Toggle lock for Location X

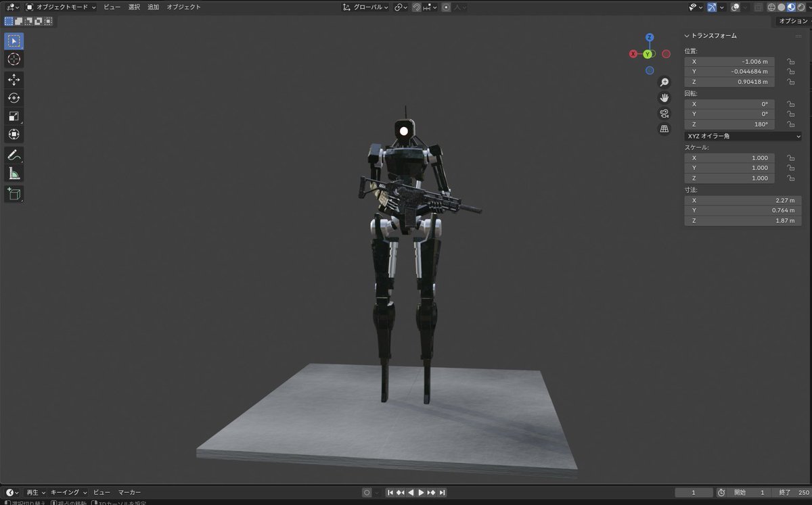pyautogui.click(x=790, y=62)
